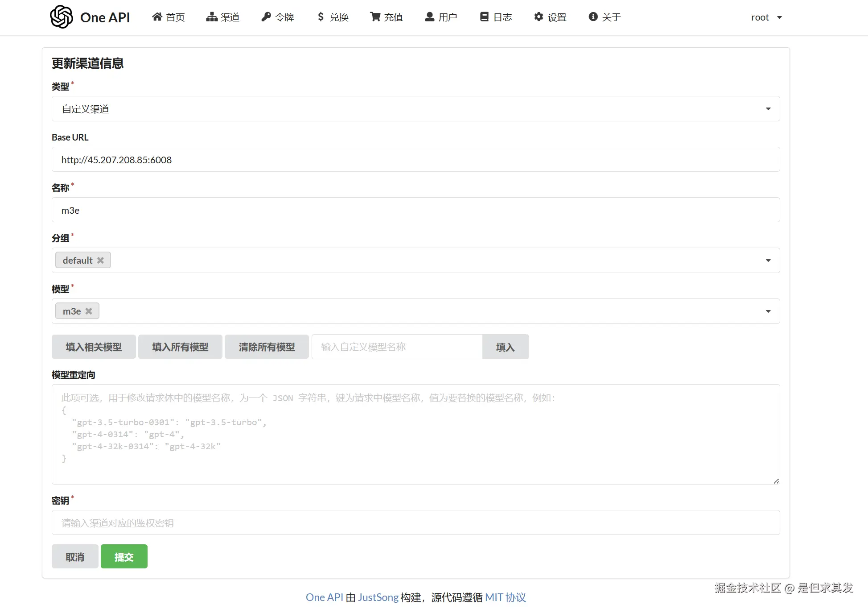This screenshot has height=609, width=868.
Task: Remove the default group tag
Action: tap(101, 260)
